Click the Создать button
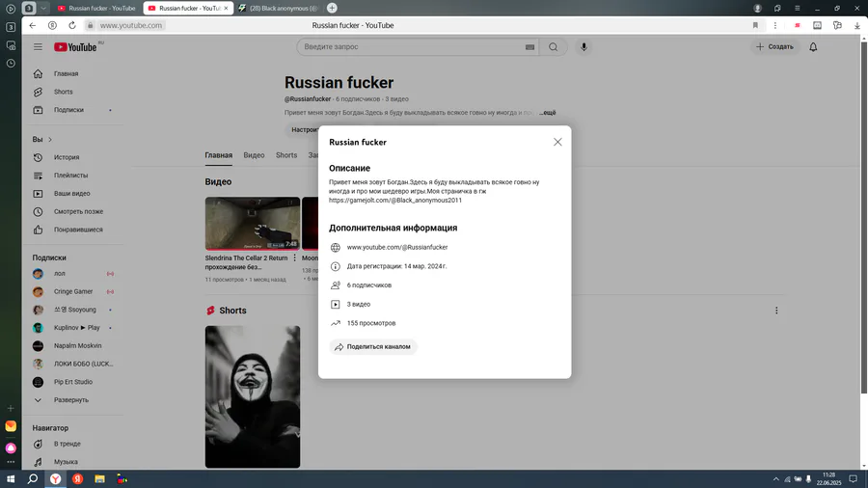 (x=775, y=47)
